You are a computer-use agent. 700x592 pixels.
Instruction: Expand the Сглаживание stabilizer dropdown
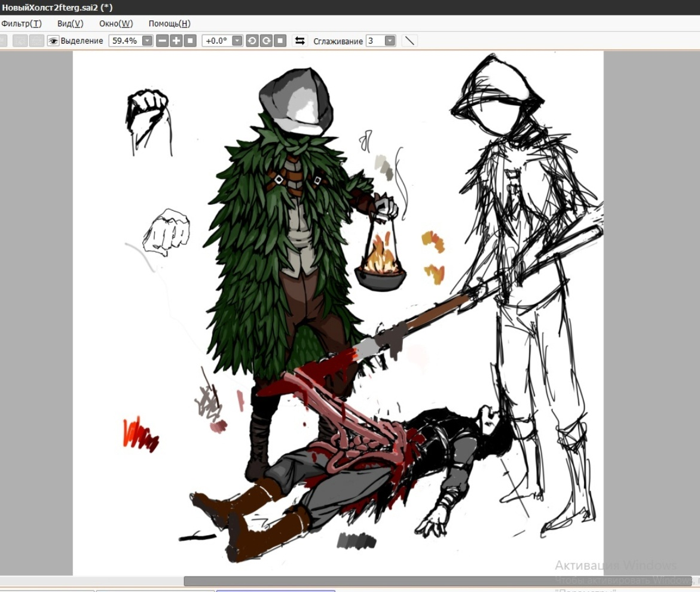pyautogui.click(x=390, y=41)
